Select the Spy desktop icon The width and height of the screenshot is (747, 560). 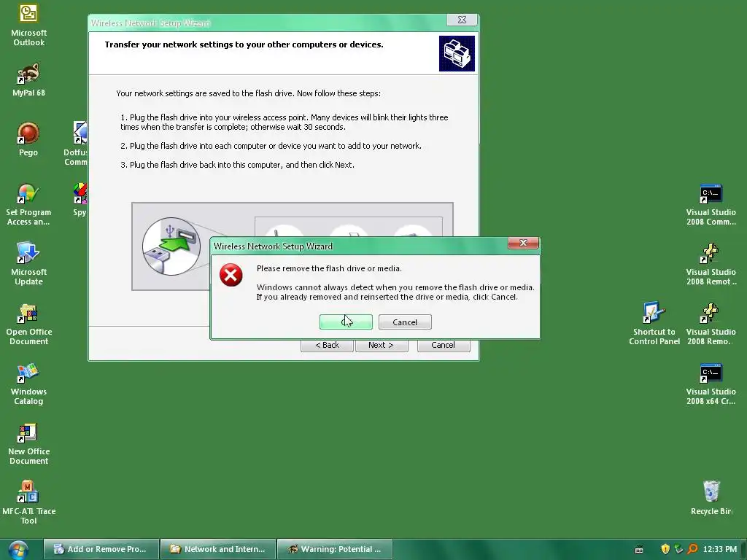(80, 199)
